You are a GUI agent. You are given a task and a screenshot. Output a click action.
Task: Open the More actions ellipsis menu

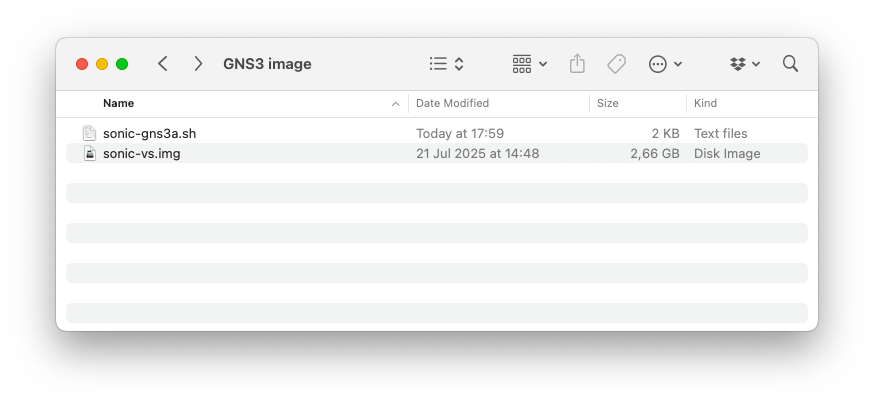[665, 64]
